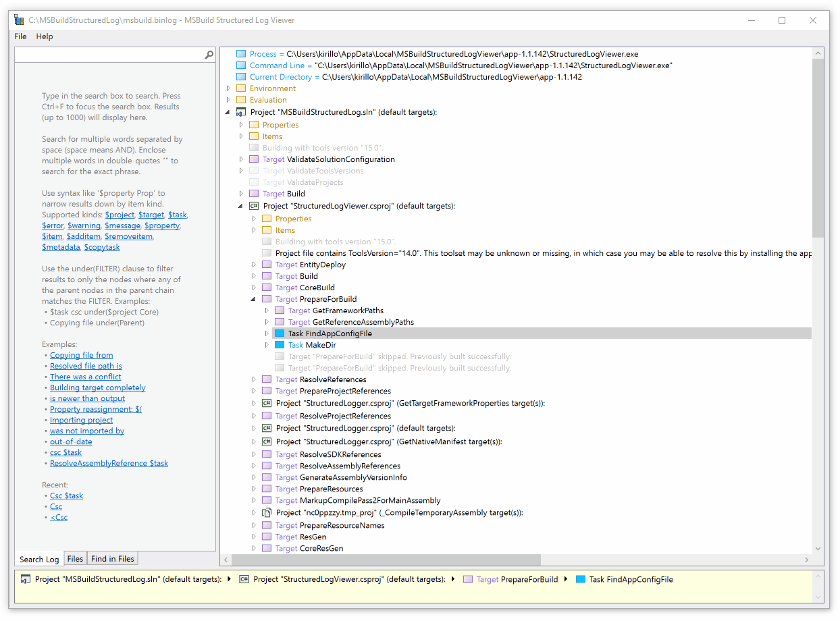Expand the Environment node
The image size is (840, 621).
[x=228, y=88]
